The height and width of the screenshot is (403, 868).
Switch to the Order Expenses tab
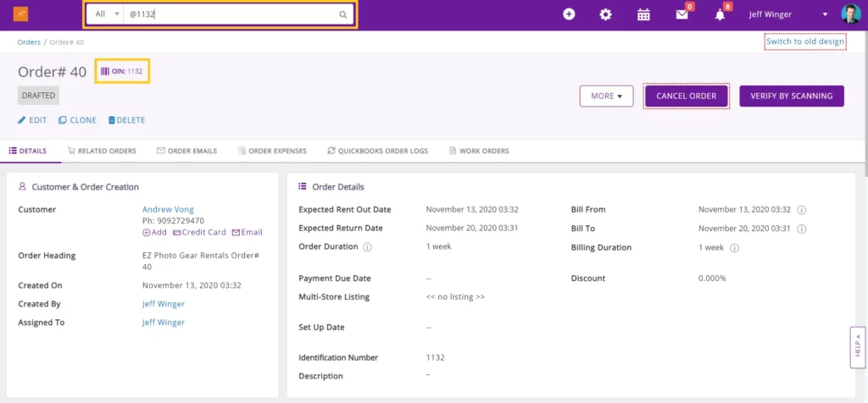click(x=272, y=152)
